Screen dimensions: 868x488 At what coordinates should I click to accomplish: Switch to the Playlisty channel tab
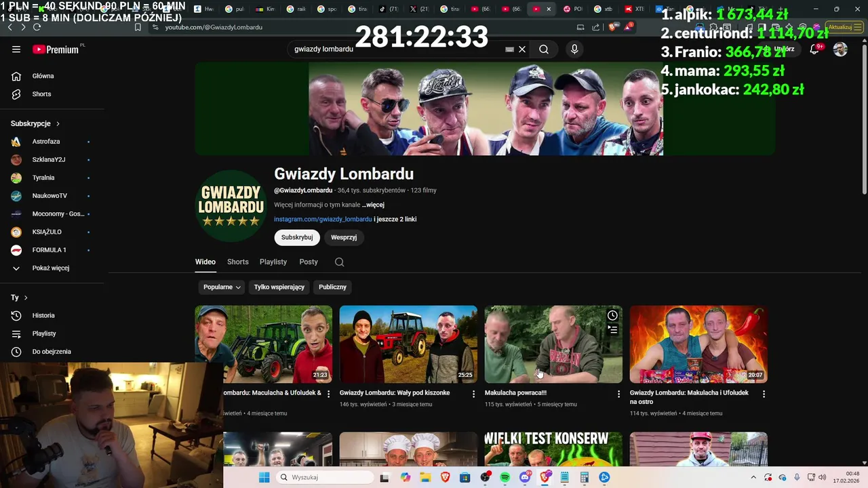tap(273, 262)
